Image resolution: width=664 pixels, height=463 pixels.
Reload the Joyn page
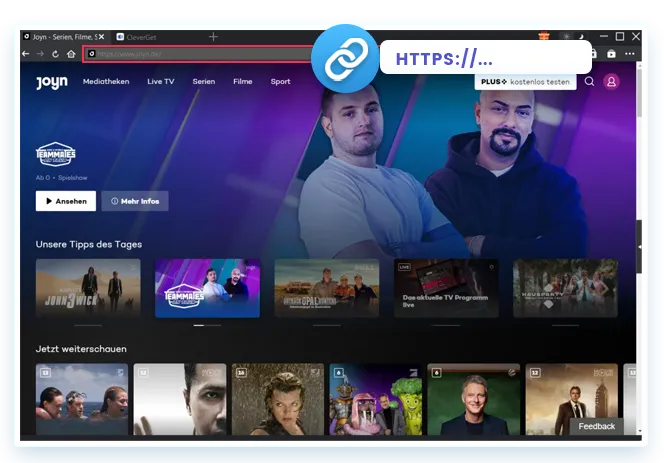pyautogui.click(x=55, y=54)
